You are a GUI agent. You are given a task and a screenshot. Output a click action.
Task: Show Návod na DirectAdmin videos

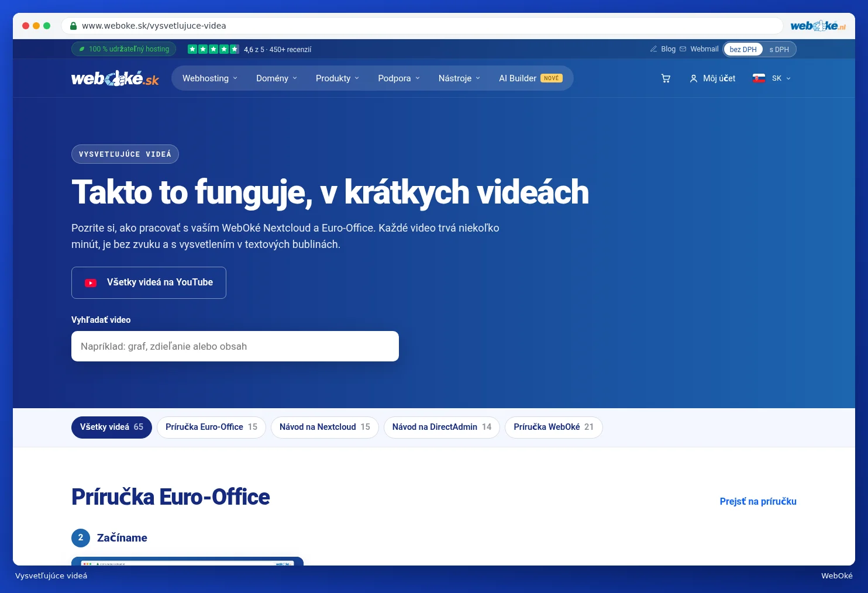pyautogui.click(x=442, y=427)
